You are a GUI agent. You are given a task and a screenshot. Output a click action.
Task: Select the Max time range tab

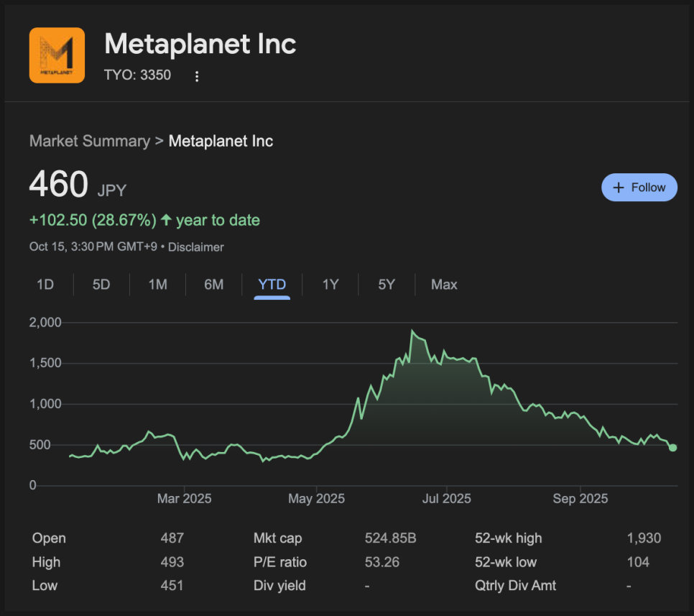pyautogui.click(x=444, y=285)
